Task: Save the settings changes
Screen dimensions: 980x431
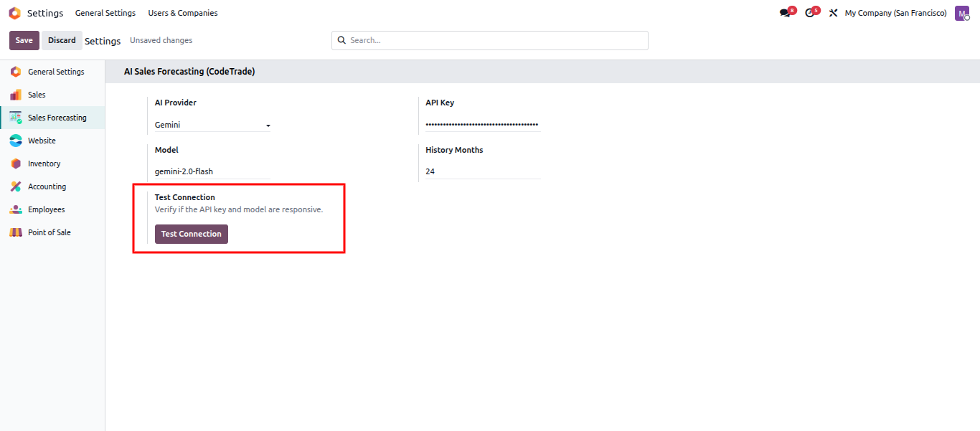Action: coord(24,40)
